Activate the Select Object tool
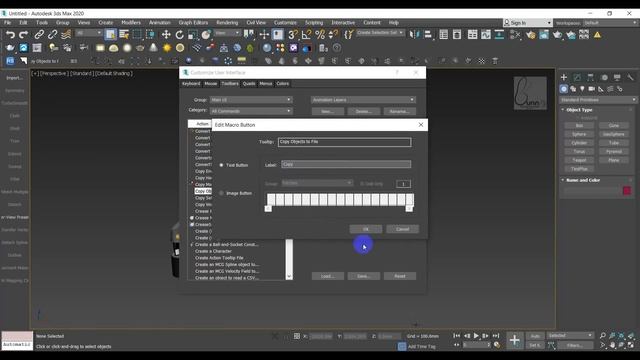The height and width of the screenshot is (360, 640). click(110, 35)
